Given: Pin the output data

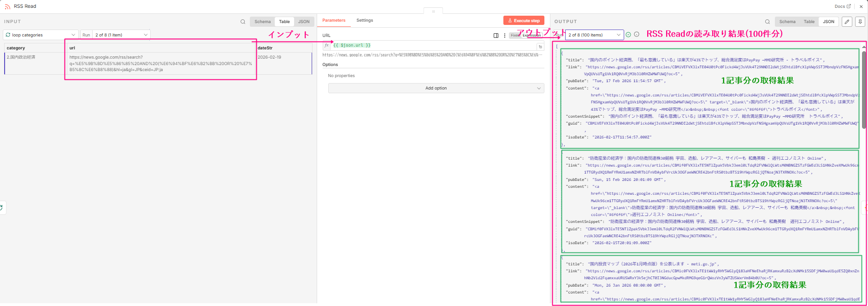Looking at the screenshot, I should pyautogui.click(x=859, y=22).
